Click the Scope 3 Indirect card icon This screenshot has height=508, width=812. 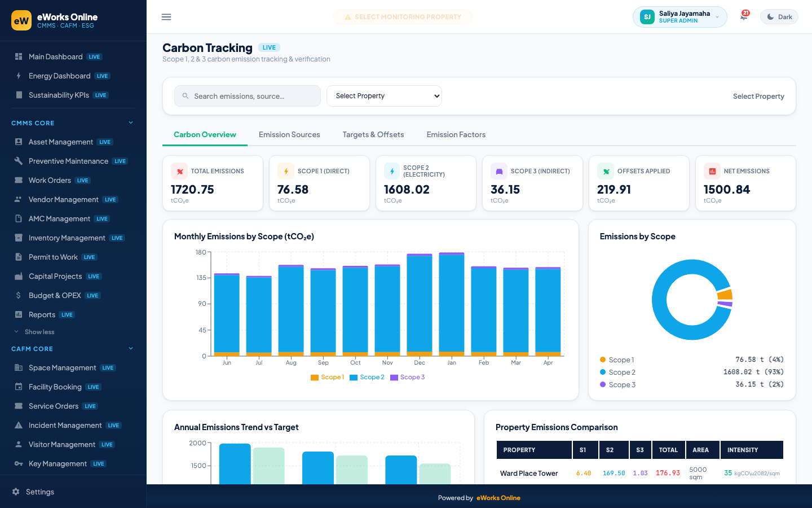click(x=499, y=171)
